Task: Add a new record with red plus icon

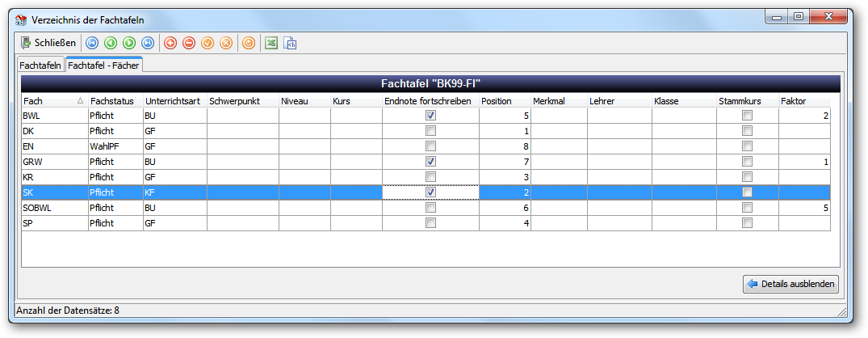Action: pos(170,43)
